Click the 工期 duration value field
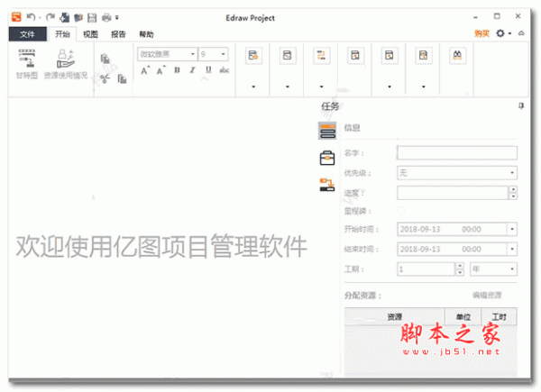 pyautogui.click(x=426, y=269)
